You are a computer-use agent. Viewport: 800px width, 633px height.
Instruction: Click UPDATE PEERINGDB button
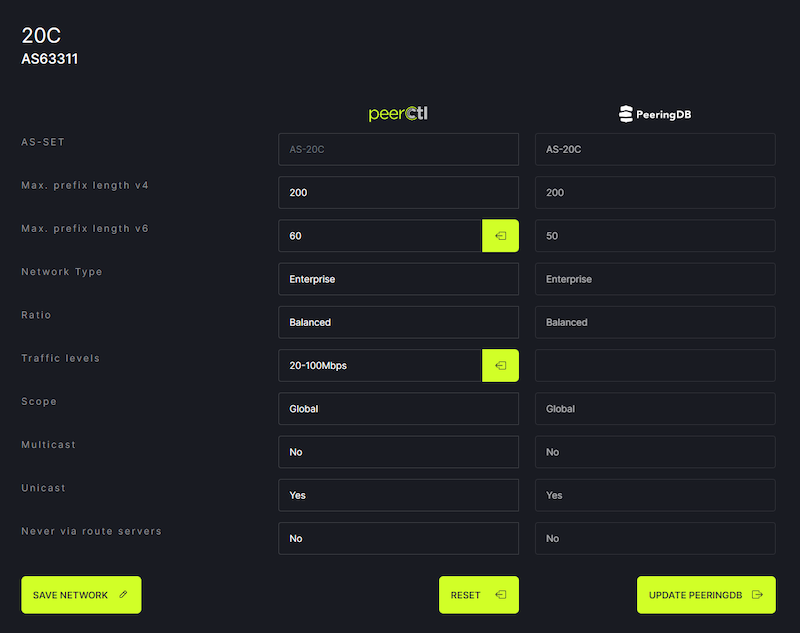pyautogui.click(x=706, y=595)
